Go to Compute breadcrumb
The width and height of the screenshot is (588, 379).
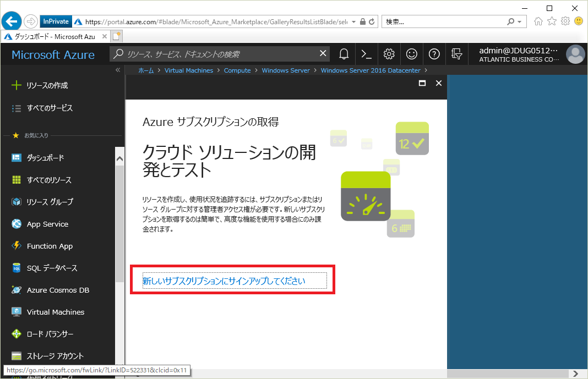coord(237,70)
